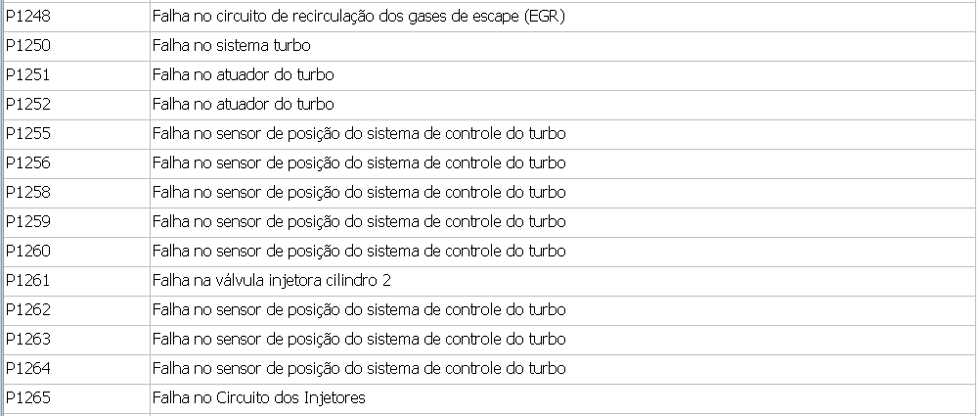This screenshot has width=980, height=416.
Task: Select the P1261 code cell
Action: (x=28, y=281)
